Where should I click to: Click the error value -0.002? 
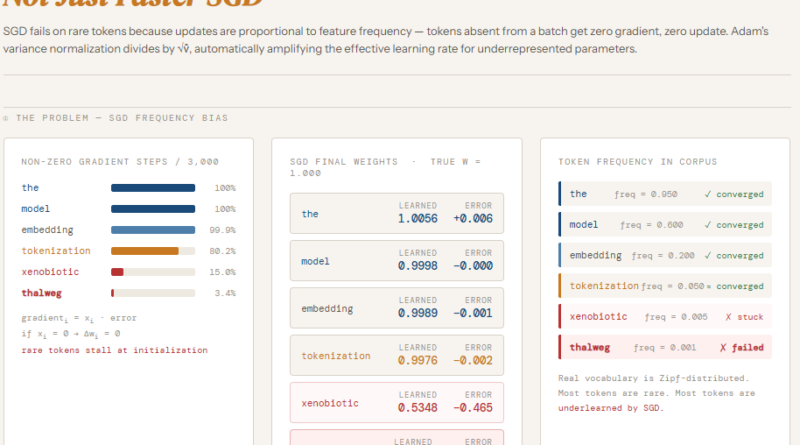473,360
